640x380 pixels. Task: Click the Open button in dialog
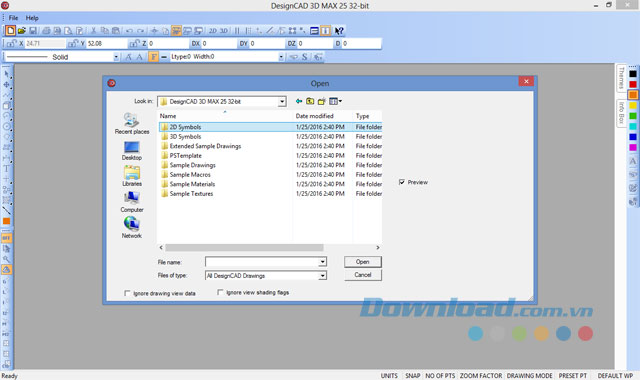click(x=362, y=262)
